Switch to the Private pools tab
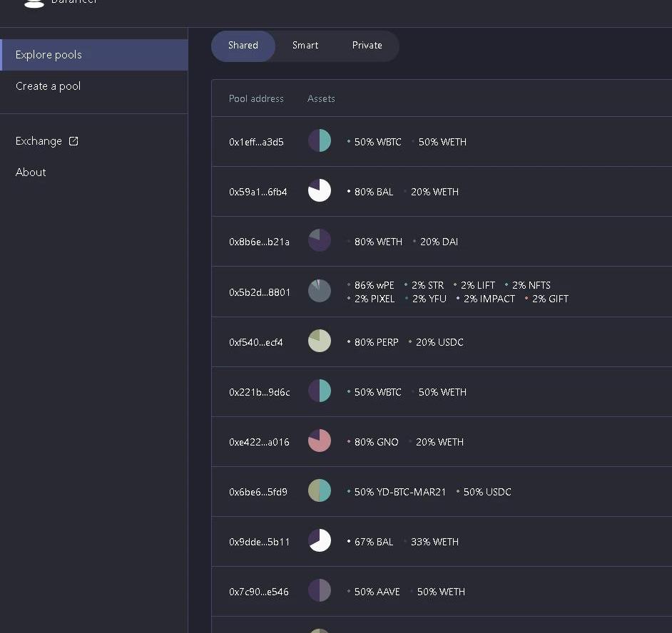This screenshot has width=672, height=633. click(367, 46)
